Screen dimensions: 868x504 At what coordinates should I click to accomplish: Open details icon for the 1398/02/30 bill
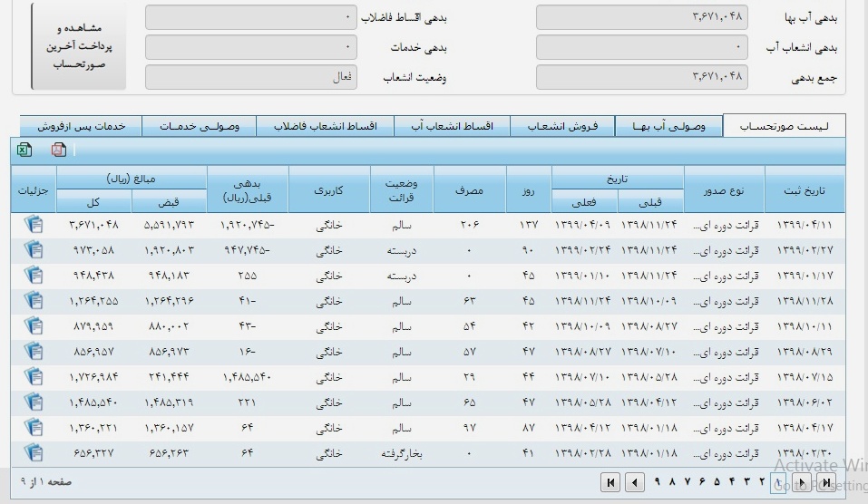34,452
